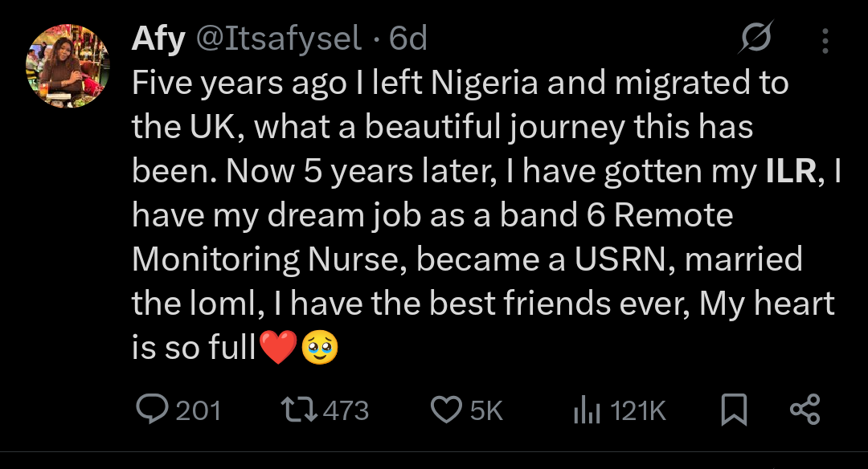
Task: Open the view analytics bar-chart icon
Action: click(587, 411)
